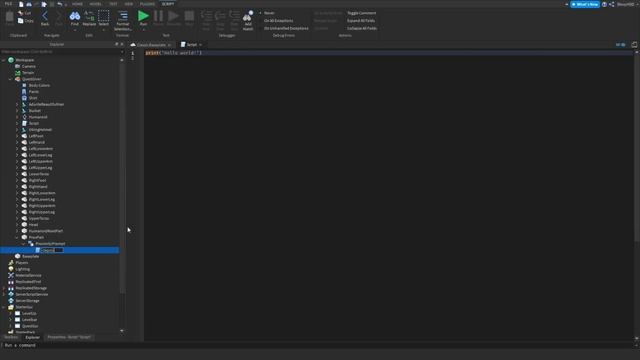Image resolution: width=640 pixels, height=360 pixels.
Task: Click the Select tool icon
Action: tap(104, 16)
